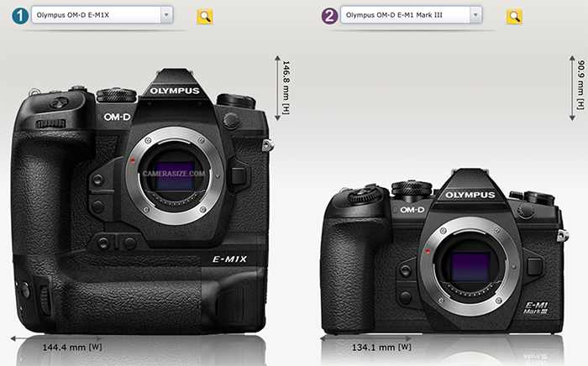Click the magnifier icon beside the E-M1 Mark III selector
The image size is (588, 366).
pos(515,16)
